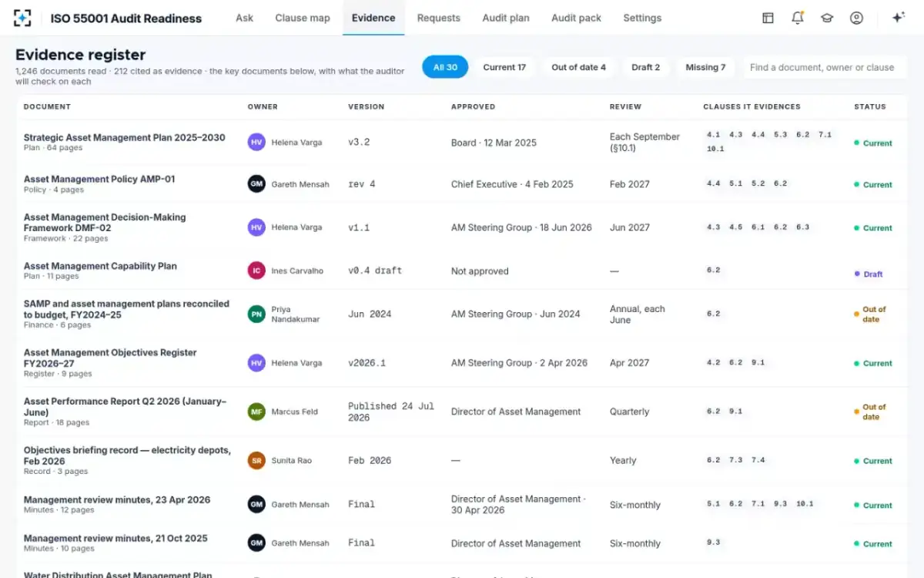Open Asset Management Decision-Making Framework DMF-02

point(105,223)
